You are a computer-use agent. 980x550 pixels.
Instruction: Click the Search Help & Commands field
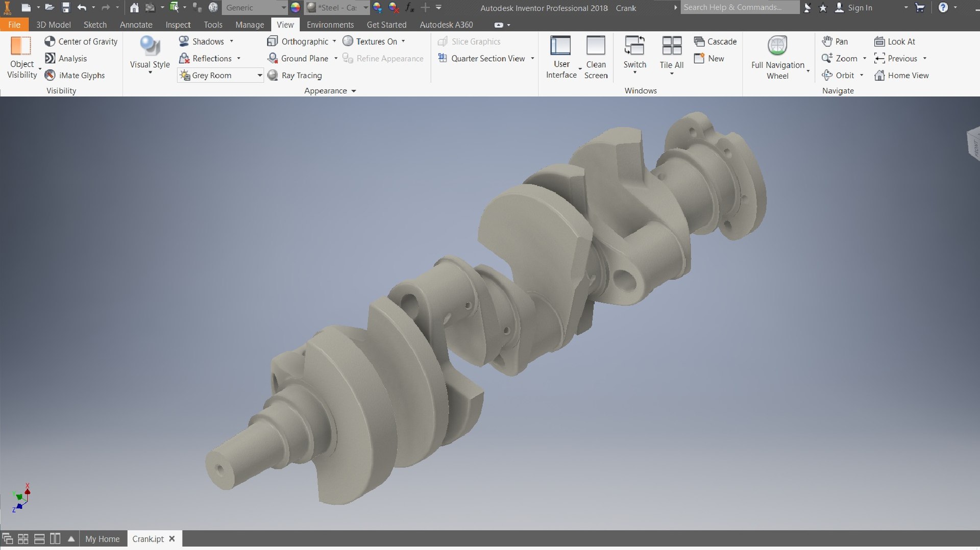point(740,7)
